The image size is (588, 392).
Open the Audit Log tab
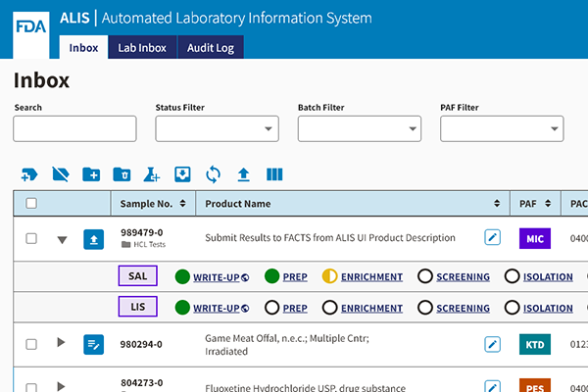(x=210, y=47)
